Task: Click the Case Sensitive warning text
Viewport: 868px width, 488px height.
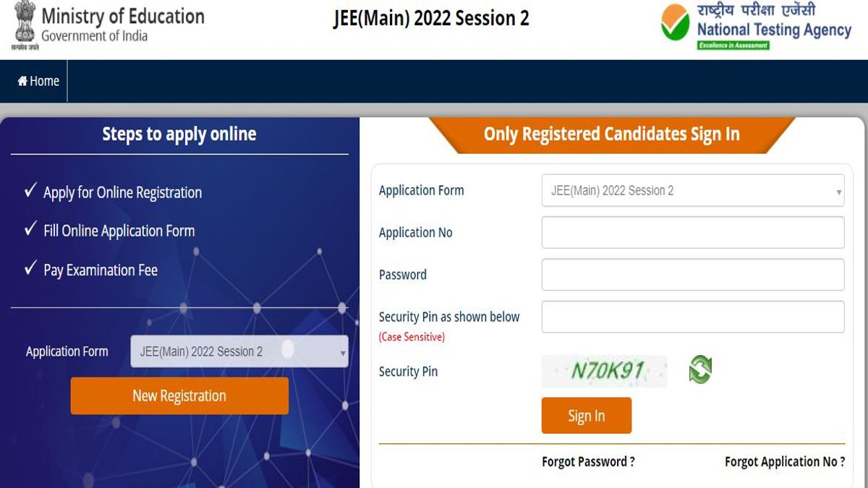Action: coord(412,336)
